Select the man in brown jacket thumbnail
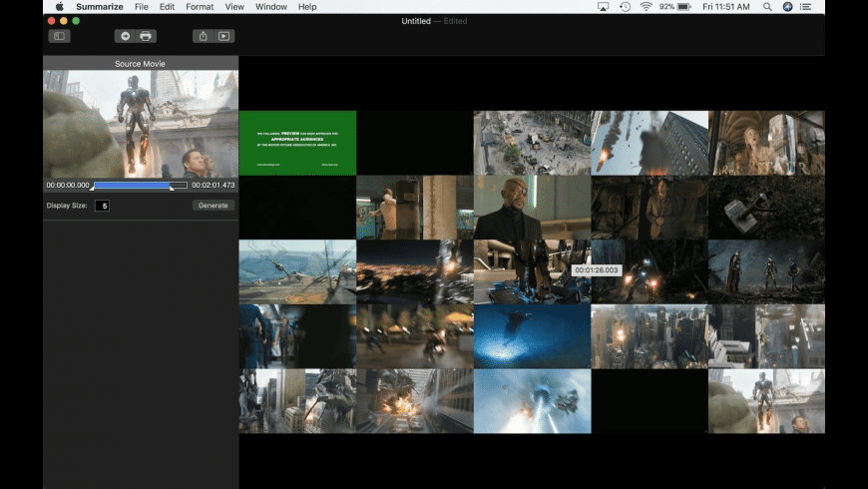Viewport: 868px width, 489px height. point(650,208)
